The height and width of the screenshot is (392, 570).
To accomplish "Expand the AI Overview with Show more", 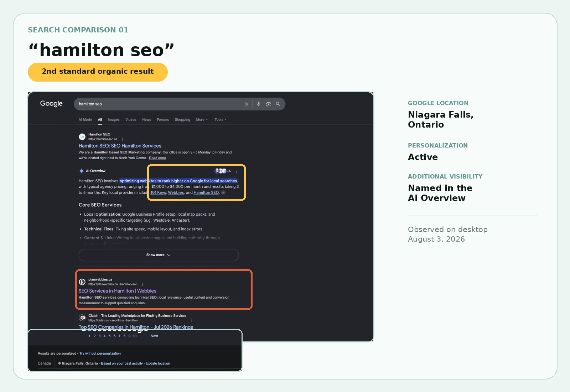I will tap(159, 255).
